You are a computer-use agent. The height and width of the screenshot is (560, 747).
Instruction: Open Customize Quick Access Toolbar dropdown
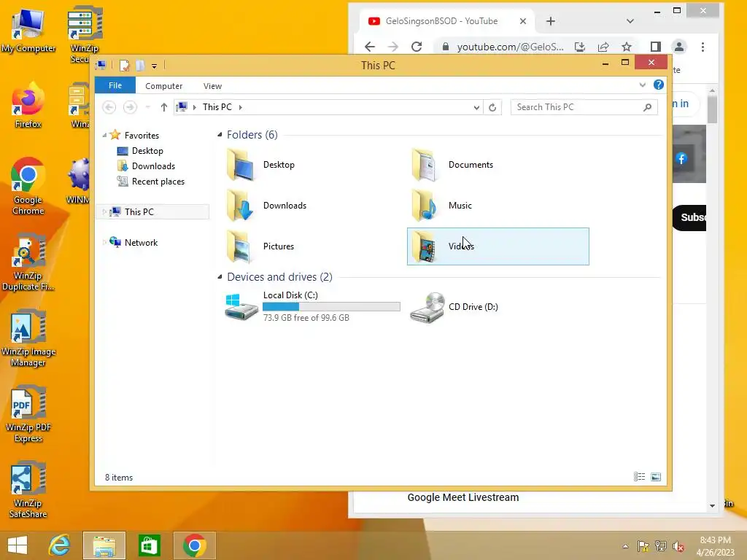[155, 66]
